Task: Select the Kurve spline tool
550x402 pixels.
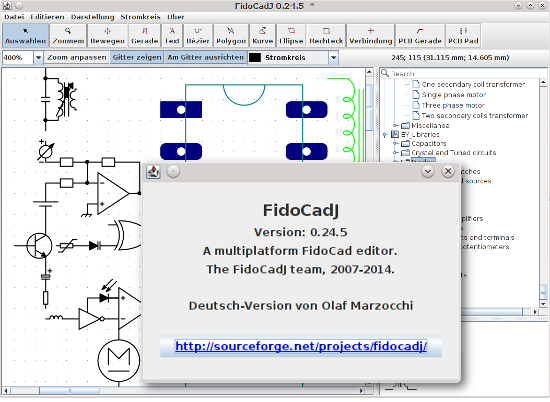Action: [x=263, y=36]
